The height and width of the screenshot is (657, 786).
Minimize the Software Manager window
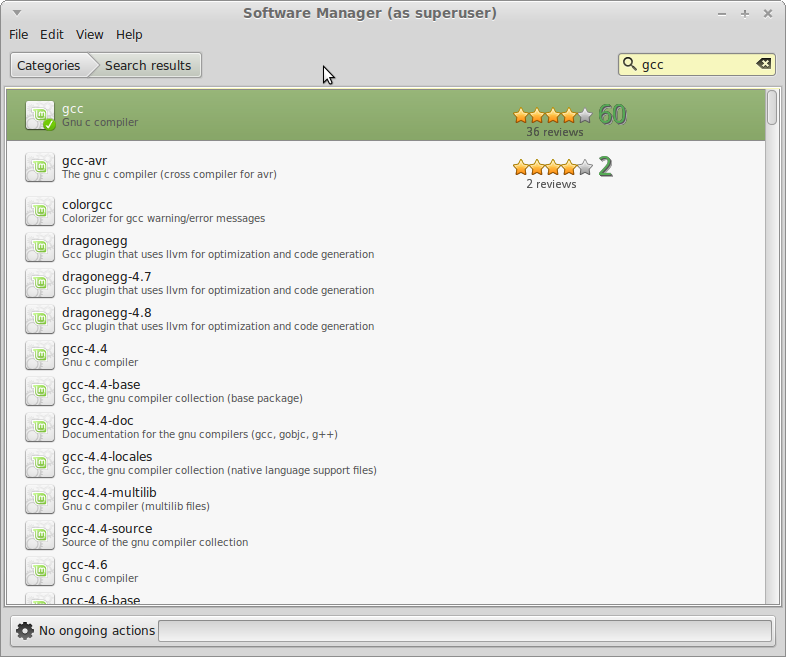[x=722, y=14]
